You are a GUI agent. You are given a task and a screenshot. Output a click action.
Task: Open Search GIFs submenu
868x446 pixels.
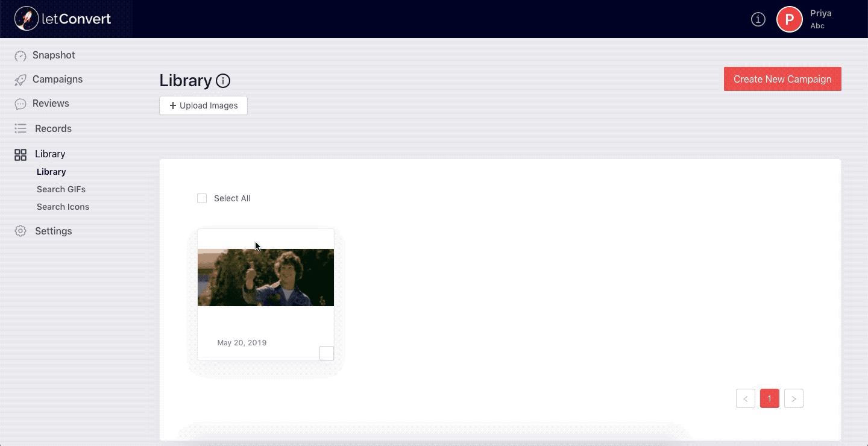pyautogui.click(x=61, y=189)
